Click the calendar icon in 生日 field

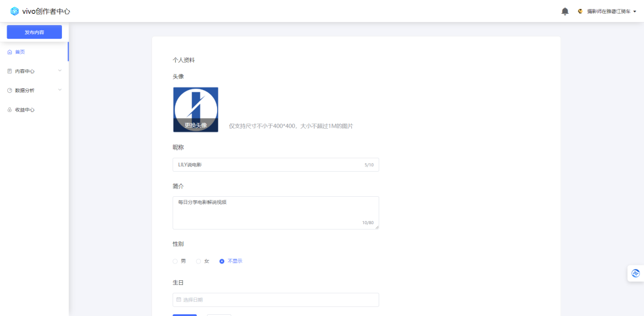point(179,299)
